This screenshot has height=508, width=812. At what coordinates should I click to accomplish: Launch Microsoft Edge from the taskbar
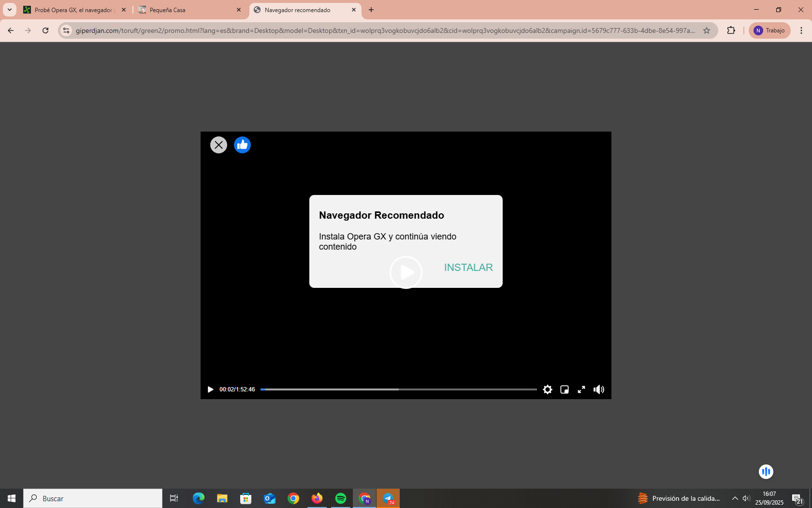click(199, 498)
